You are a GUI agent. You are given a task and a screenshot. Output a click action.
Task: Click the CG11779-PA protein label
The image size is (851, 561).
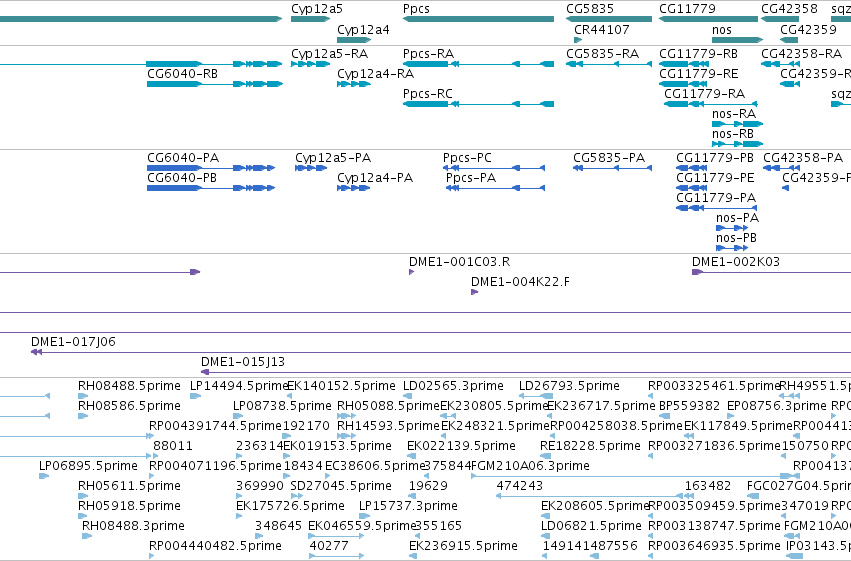pyautogui.click(x=716, y=198)
